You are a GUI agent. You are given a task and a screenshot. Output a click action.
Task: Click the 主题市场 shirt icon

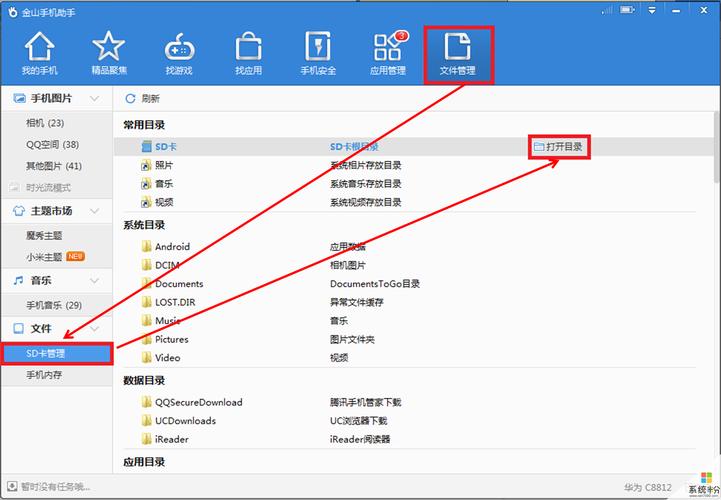click(19, 211)
